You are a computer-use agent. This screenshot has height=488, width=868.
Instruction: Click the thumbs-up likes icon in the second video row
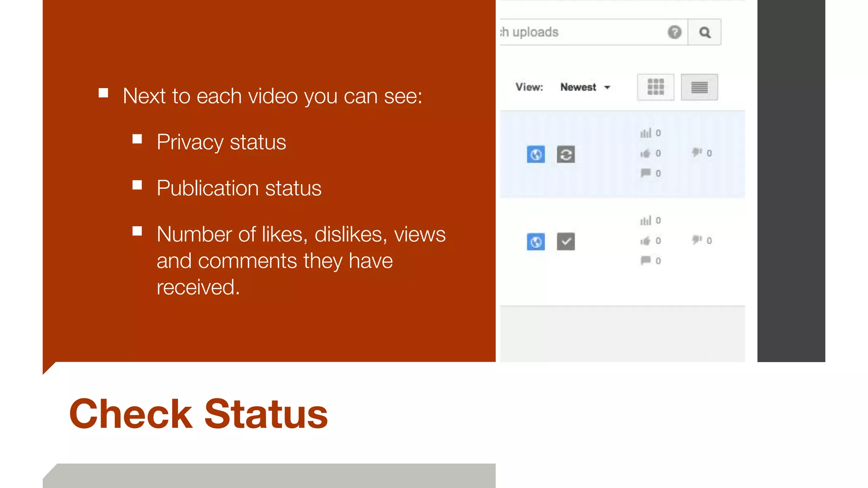tap(645, 241)
